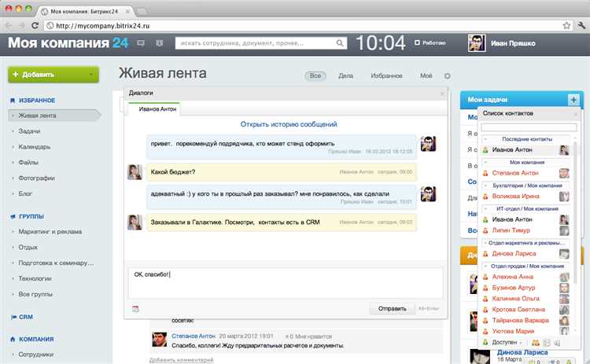Open the Доступен status dropdown

click(507, 343)
